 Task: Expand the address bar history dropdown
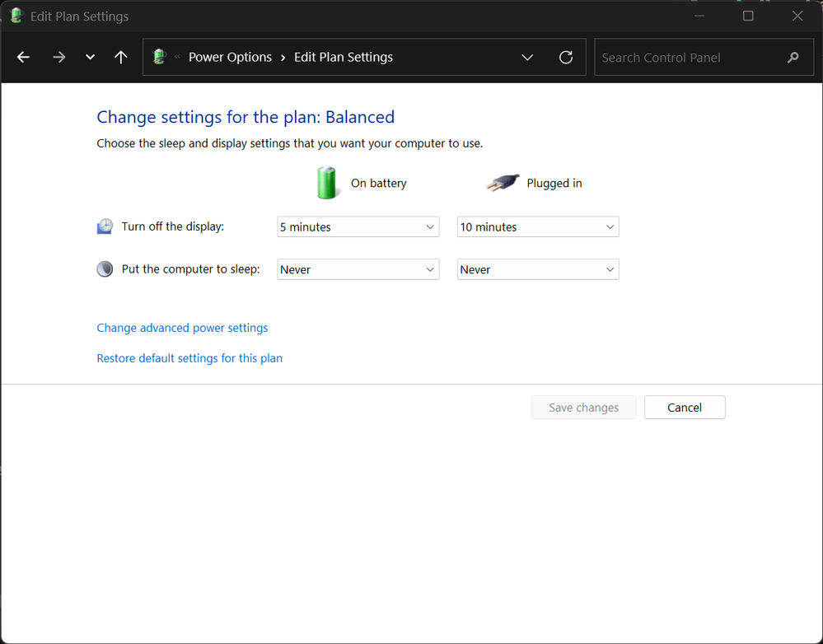[x=527, y=58]
